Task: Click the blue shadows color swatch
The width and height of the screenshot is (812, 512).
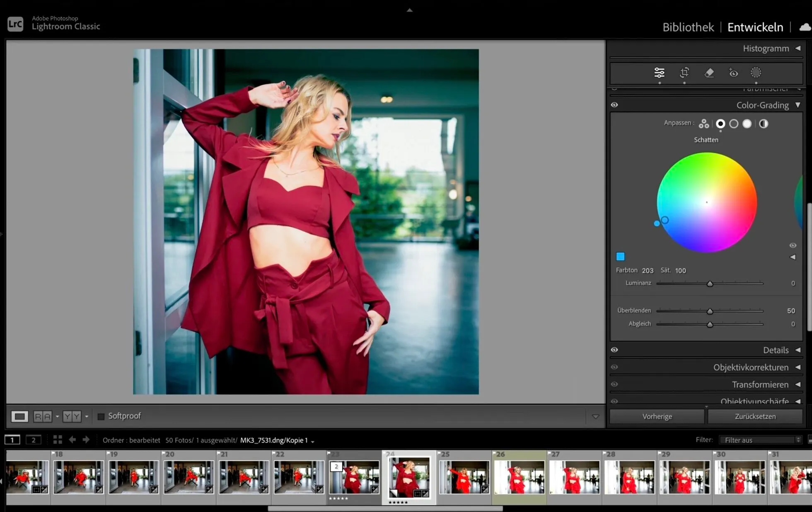Action: click(x=621, y=257)
